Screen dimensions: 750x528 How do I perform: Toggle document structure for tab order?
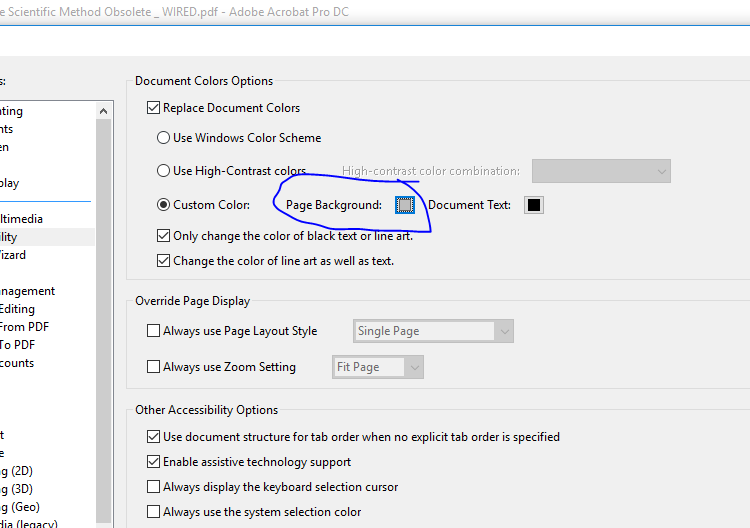pyautogui.click(x=154, y=437)
